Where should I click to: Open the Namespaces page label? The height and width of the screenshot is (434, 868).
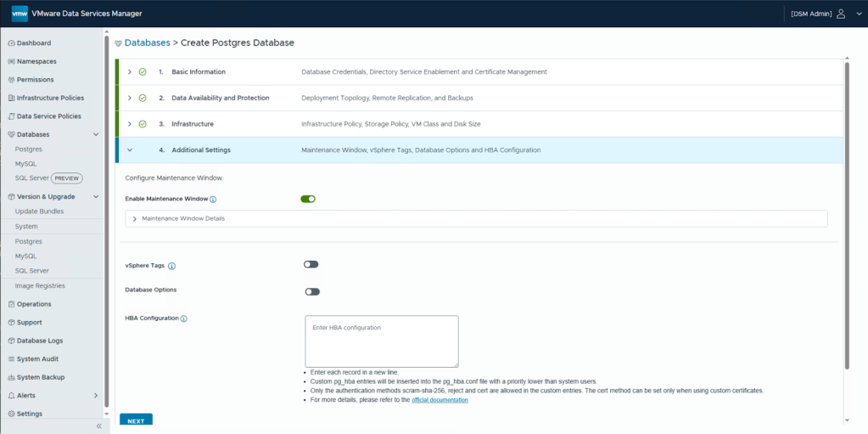[x=36, y=61]
